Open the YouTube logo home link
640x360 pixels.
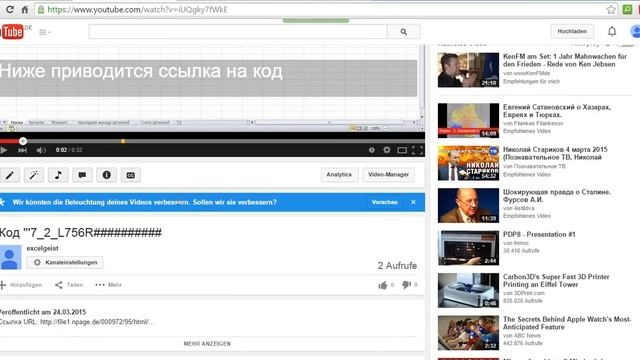[x=12, y=31]
